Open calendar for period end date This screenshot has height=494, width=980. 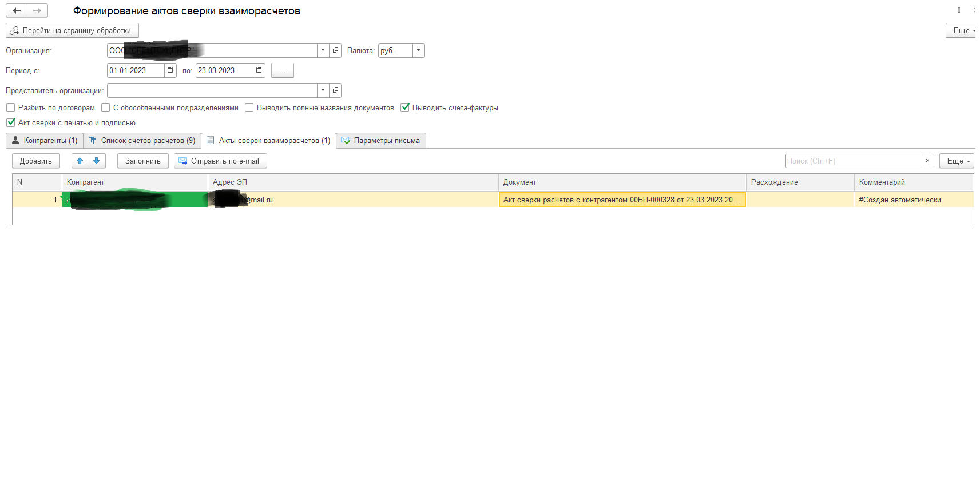point(259,70)
